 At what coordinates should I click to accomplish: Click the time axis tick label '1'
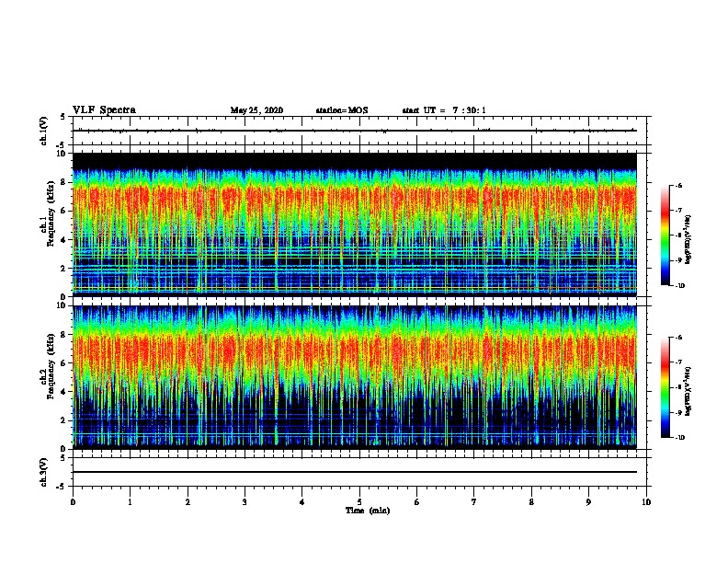click(x=130, y=502)
